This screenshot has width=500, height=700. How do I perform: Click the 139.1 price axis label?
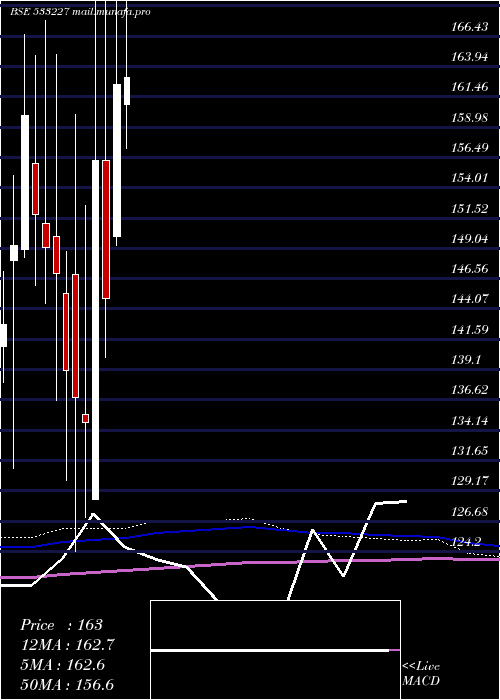(x=466, y=359)
